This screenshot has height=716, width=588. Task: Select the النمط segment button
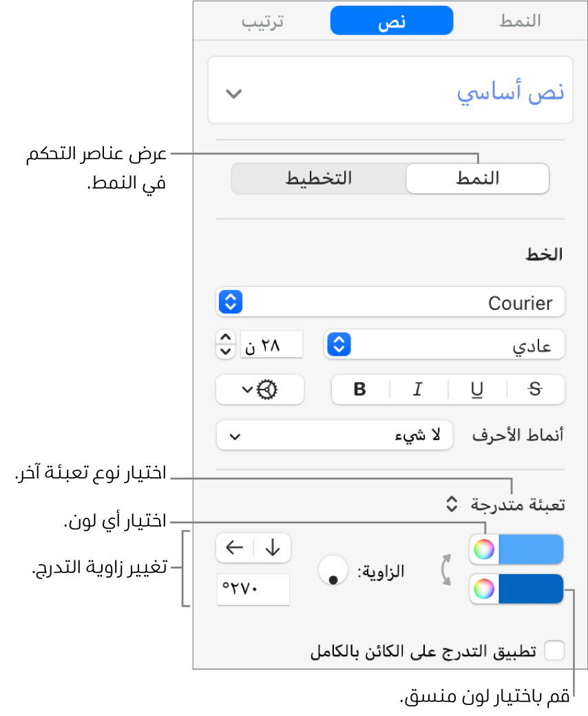478,179
